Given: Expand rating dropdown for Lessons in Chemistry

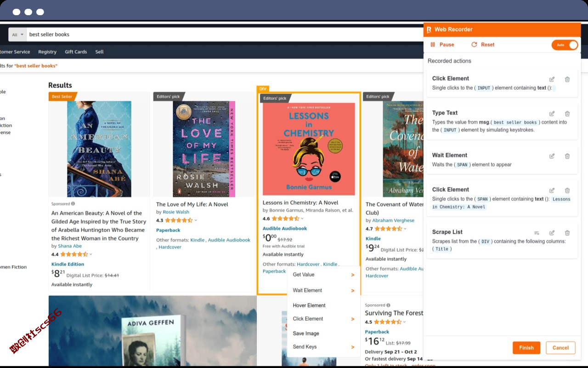Looking at the screenshot, I should point(302,218).
